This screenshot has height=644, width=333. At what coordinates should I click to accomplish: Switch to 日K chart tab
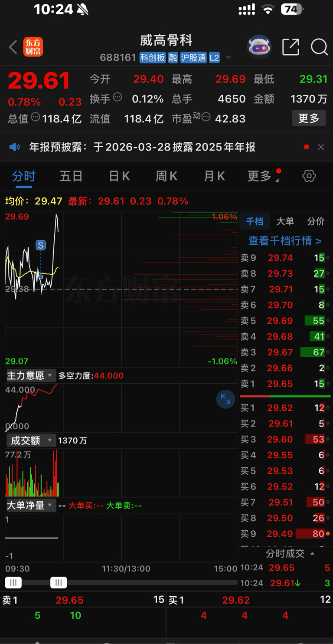pos(119,176)
